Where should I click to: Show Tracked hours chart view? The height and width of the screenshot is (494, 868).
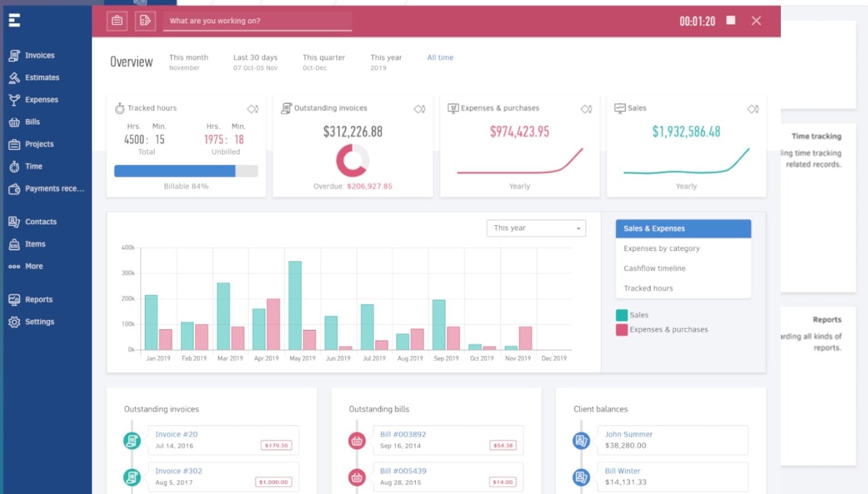click(683, 289)
